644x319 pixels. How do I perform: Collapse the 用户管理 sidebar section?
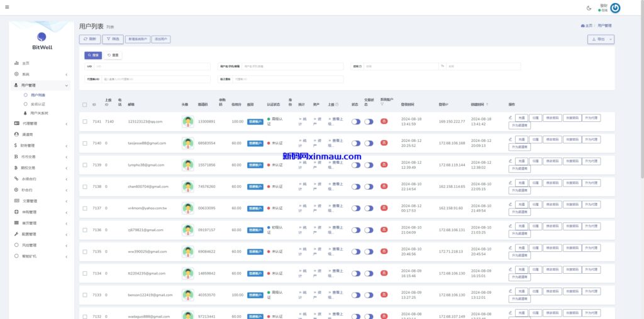point(42,85)
